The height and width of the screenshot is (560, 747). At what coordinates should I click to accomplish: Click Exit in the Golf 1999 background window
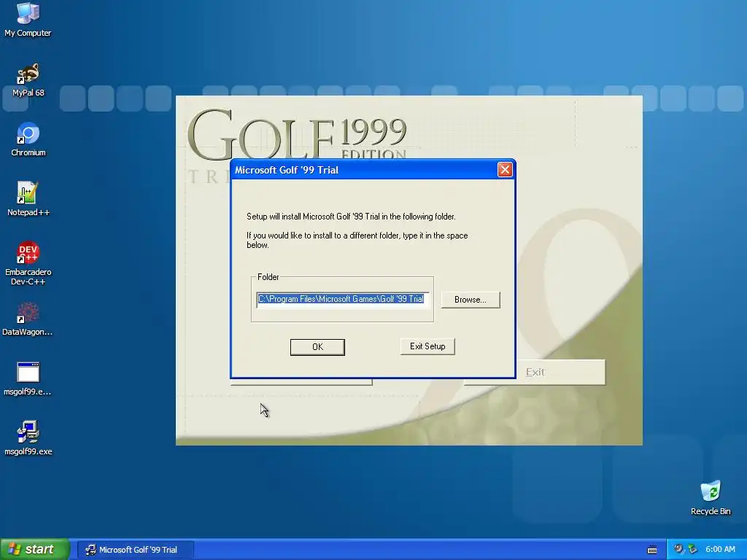click(535, 373)
